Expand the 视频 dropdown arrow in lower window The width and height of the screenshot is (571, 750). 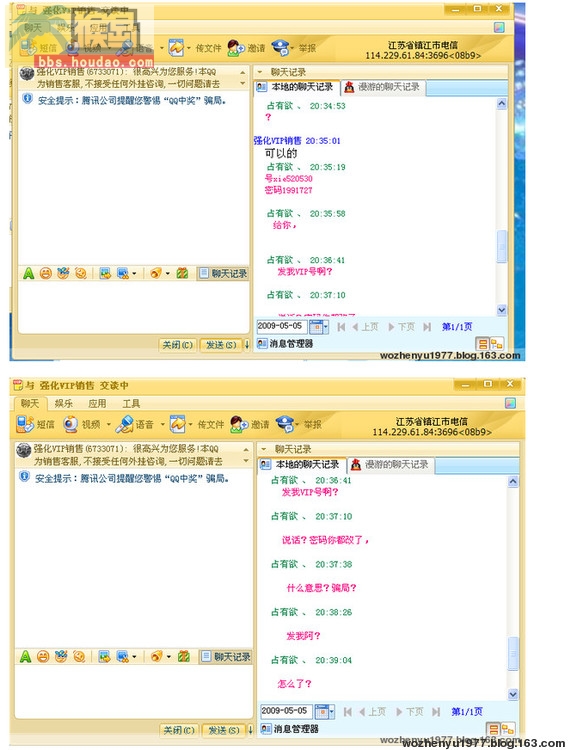[108, 424]
